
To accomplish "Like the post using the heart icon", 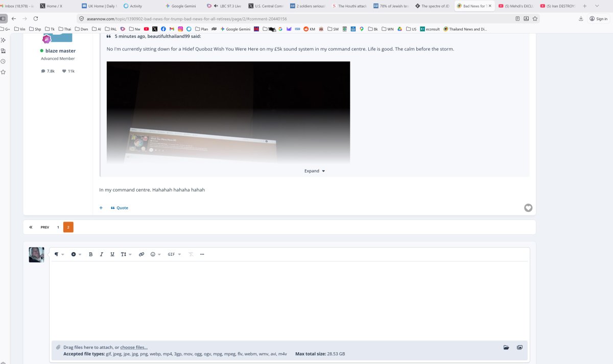I will point(528,208).
